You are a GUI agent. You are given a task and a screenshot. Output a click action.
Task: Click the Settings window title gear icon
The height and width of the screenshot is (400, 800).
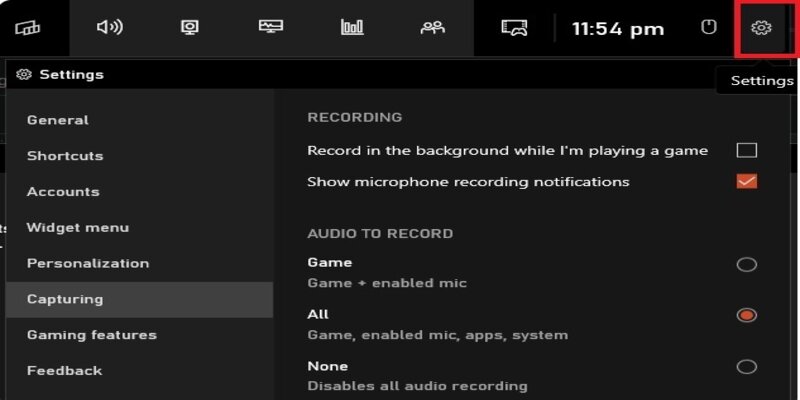[23, 74]
